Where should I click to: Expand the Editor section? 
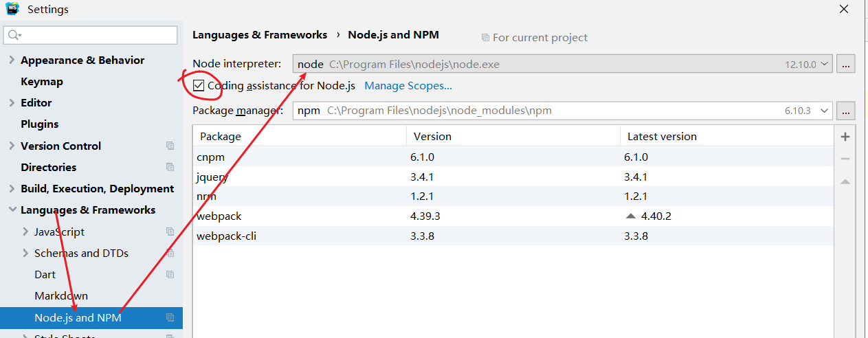tap(12, 102)
